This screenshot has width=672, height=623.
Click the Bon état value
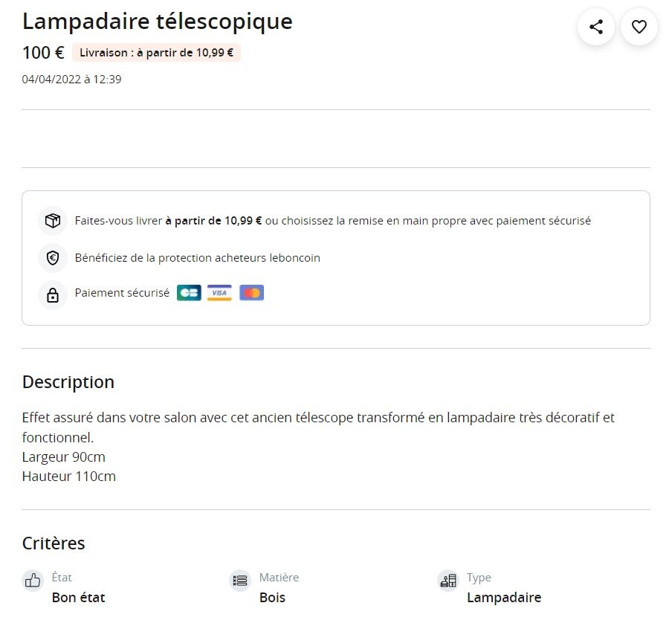(78, 598)
